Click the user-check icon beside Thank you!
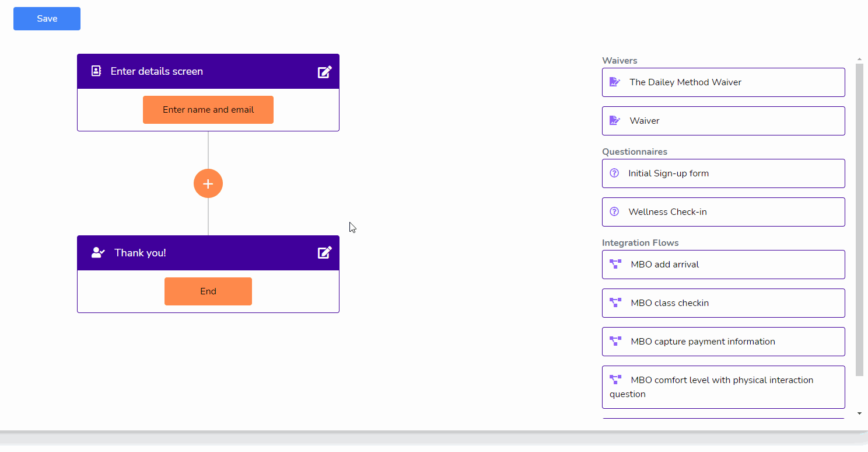868x452 pixels. tap(98, 253)
